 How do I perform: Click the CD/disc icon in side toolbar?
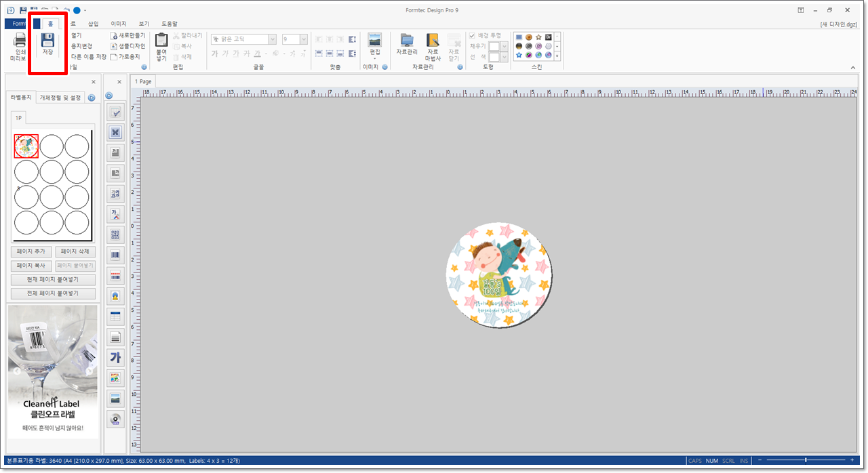point(115,419)
